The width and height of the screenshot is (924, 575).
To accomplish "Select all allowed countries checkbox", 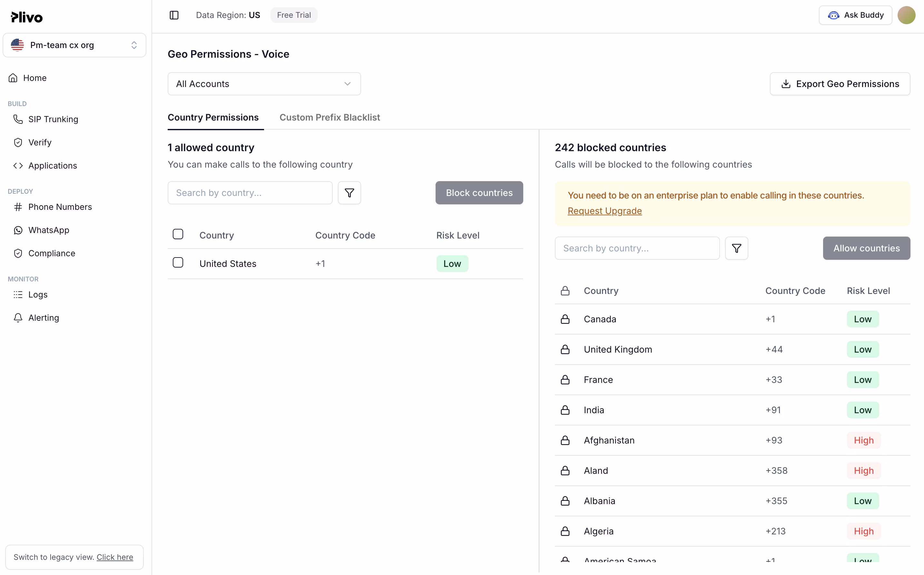I will pos(178,234).
